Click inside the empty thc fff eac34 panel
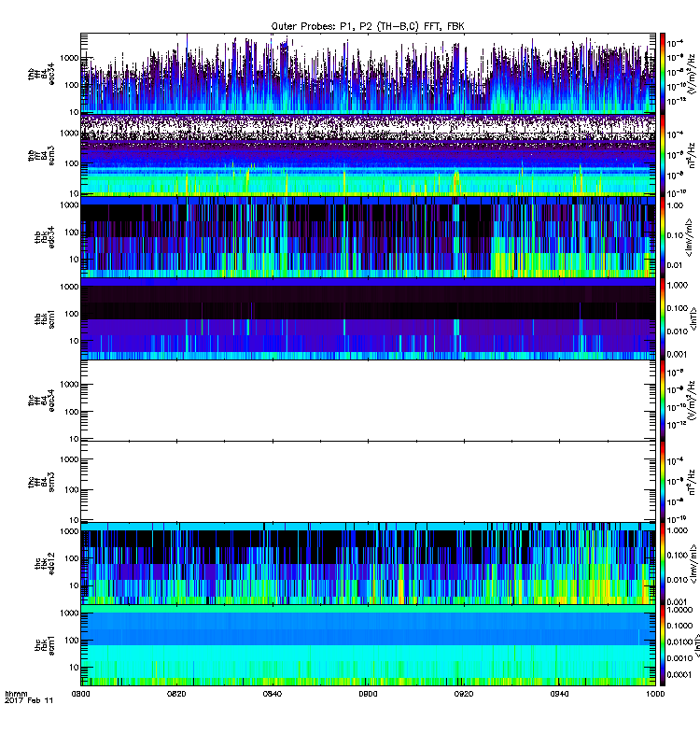The image size is (700, 747). coord(368,401)
